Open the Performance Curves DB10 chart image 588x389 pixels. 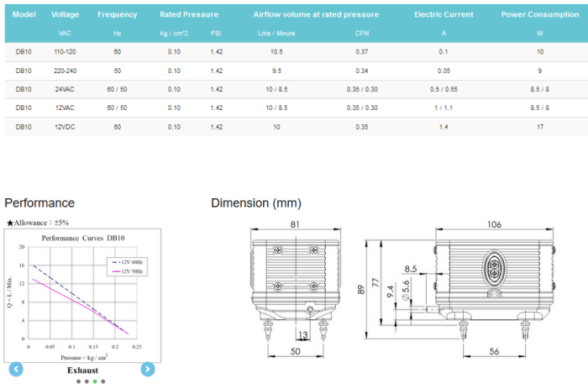(x=81, y=294)
